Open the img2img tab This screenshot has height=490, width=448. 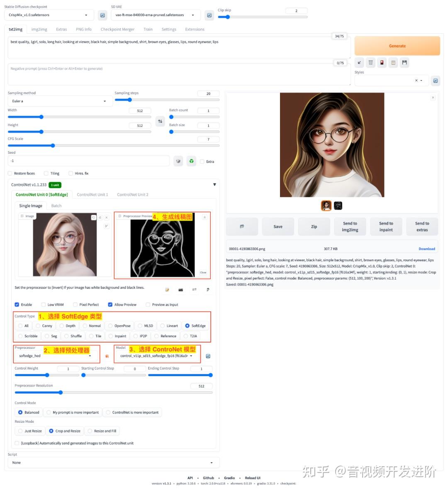click(x=39, y=29)
